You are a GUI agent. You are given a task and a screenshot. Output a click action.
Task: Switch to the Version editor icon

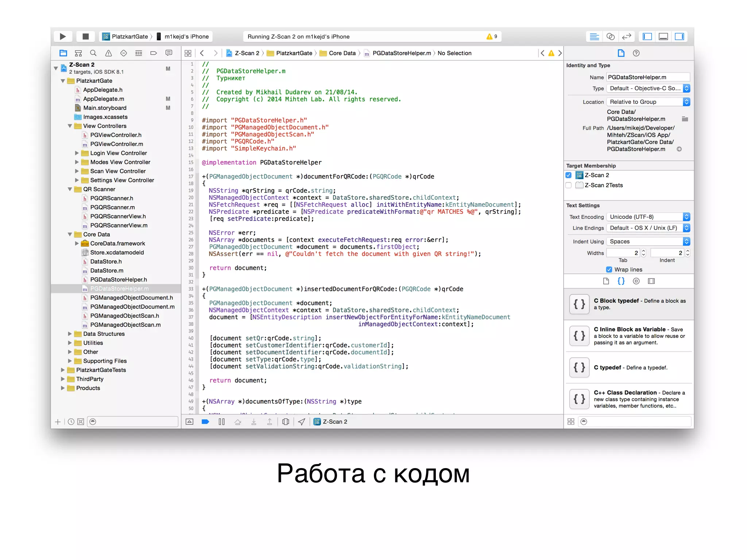coord(626,36)
